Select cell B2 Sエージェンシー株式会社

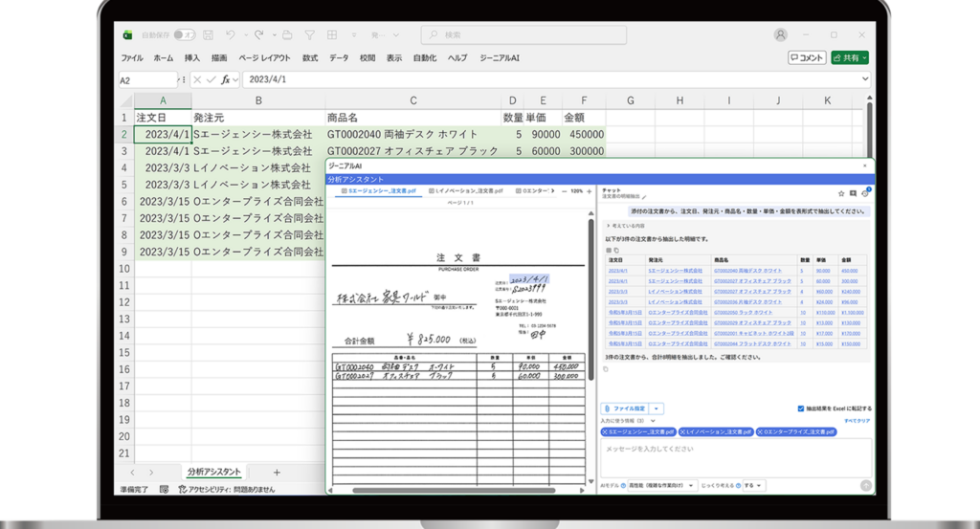pyautogui.click(x=258, y=134)
